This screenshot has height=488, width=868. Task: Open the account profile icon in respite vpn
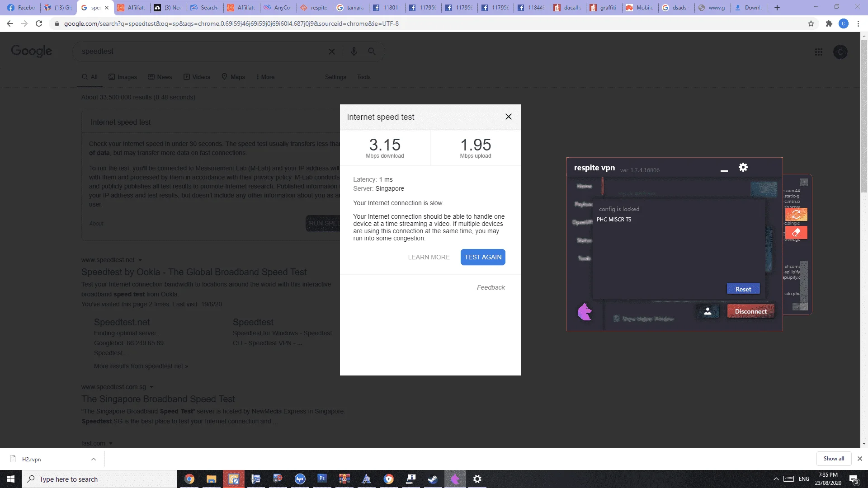[x=708, y=311]
